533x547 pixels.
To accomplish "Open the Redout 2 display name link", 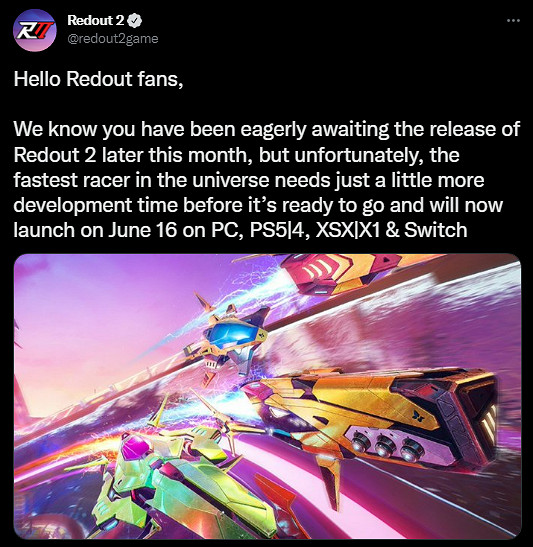I will coord(96,21).
